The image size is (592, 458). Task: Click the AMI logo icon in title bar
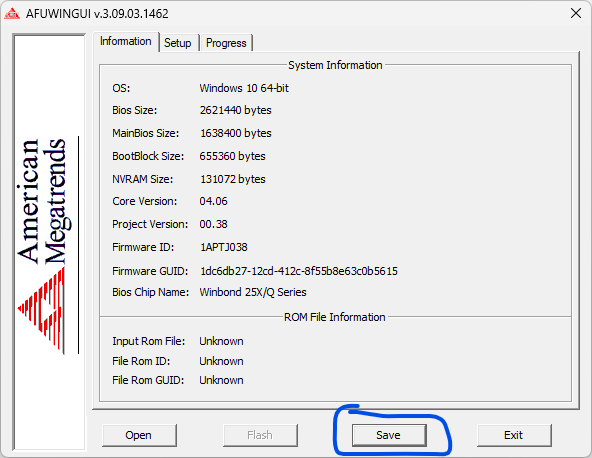click(12, 14)
